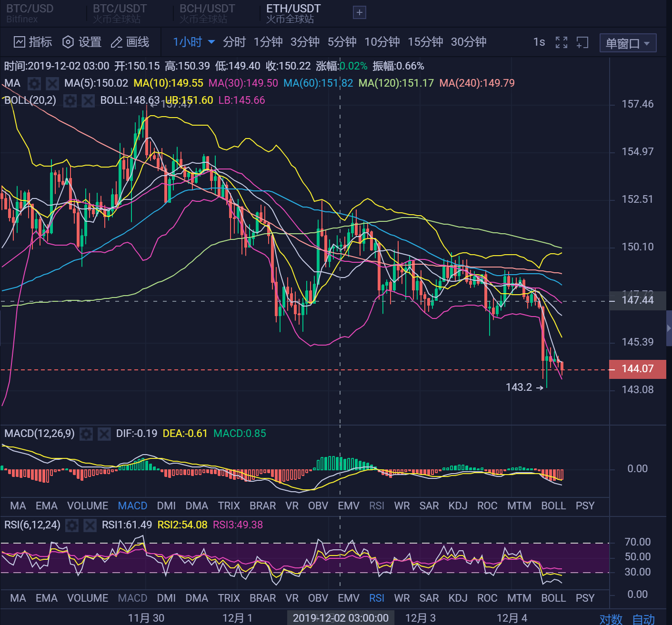Close the RSI(6,12,24) indicator
This screenshot has height=625, width=672.
90,525
